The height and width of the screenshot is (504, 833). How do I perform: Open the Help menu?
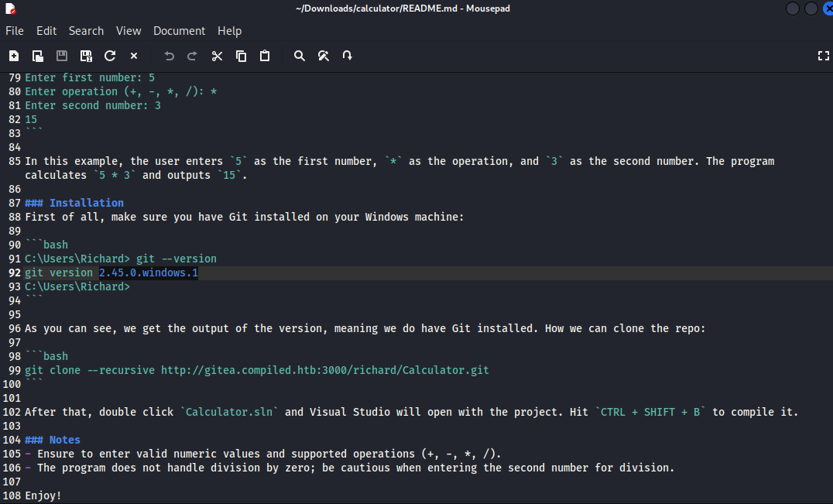click(x=229, y=31)
